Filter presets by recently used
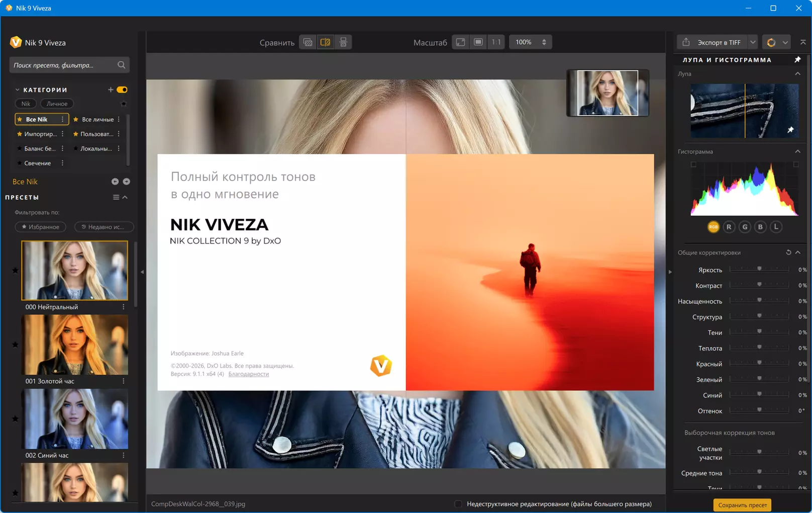 coord(104,227)
